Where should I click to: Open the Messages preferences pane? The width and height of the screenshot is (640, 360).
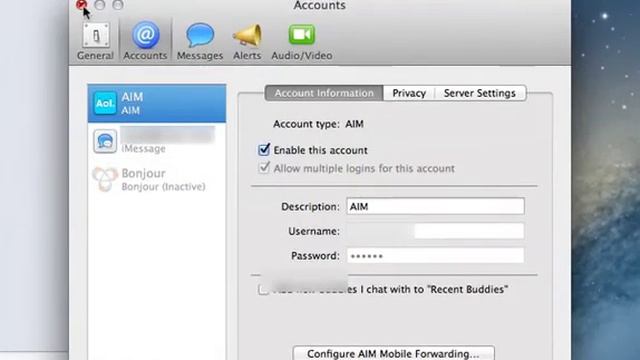200,41
